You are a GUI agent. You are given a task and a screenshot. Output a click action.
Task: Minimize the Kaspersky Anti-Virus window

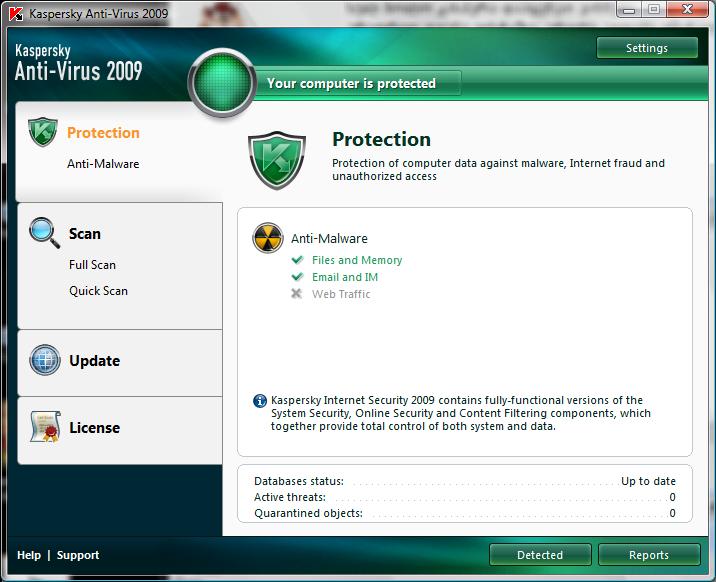pos(629,10)
